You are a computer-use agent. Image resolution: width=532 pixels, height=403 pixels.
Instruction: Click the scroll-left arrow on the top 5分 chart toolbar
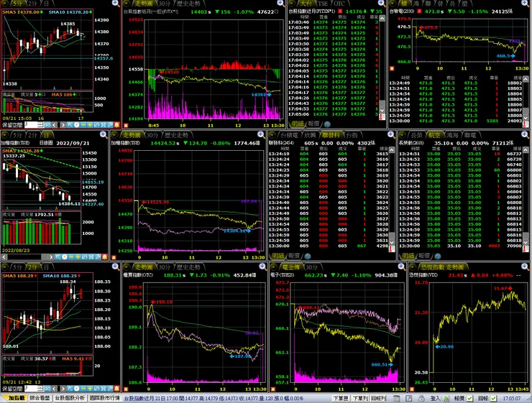click(55, 125)
